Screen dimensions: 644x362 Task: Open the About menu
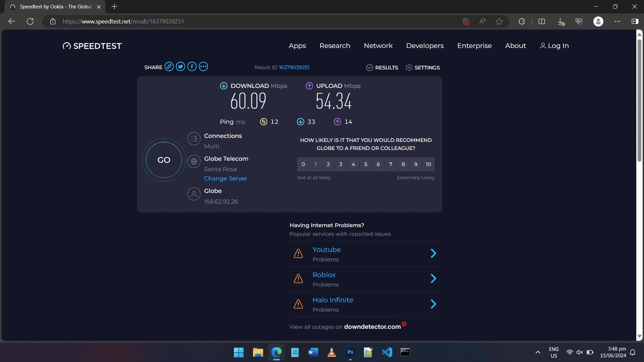[515, 46]
